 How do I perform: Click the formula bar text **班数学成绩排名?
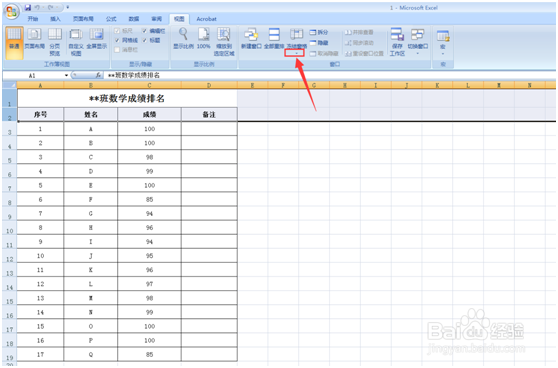tap(134, 75)
